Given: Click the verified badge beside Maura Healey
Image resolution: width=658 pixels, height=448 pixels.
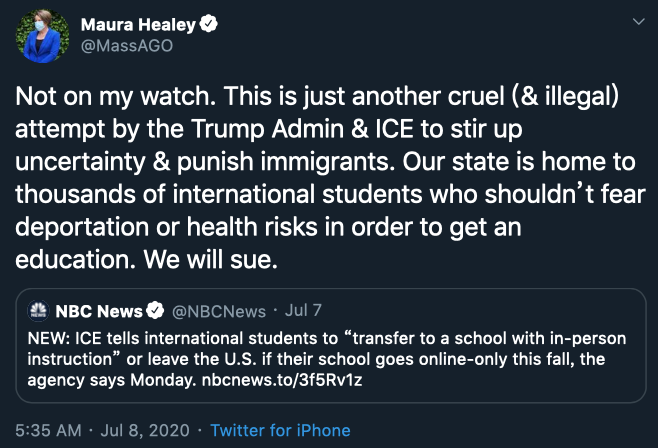Looking at the screenshot, I should (x=209, y=24).
